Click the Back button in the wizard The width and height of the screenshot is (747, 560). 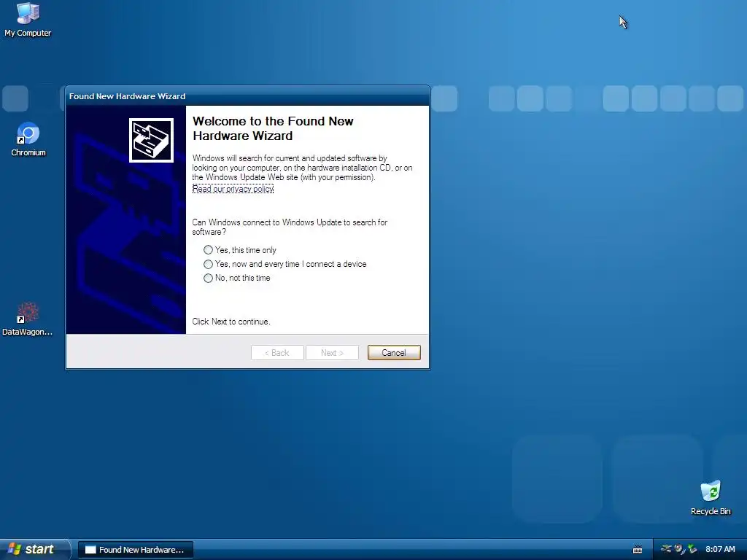277,353
